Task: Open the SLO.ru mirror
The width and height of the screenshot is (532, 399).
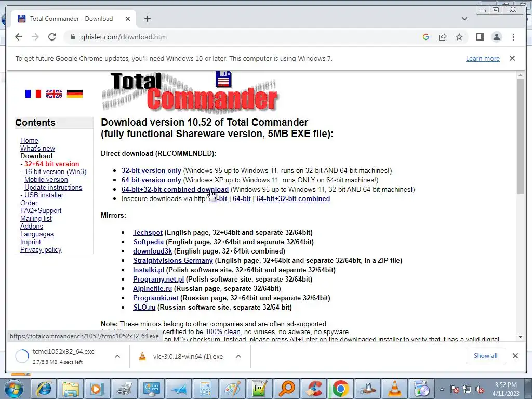Action: (144, 308)
